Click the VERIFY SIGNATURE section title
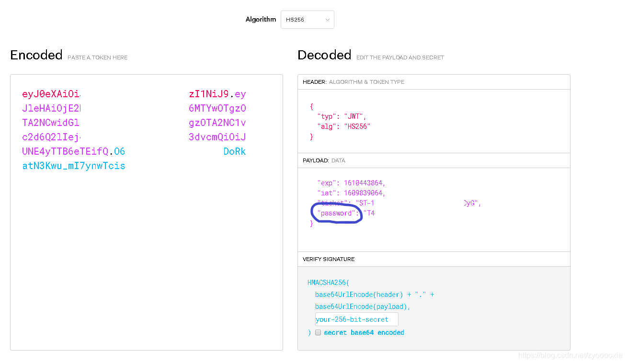This screenshot has height=364, width=627. pos(329,259)
